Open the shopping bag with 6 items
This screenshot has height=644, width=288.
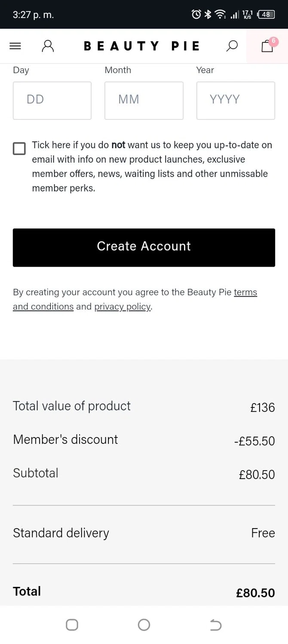click(267, 46)
